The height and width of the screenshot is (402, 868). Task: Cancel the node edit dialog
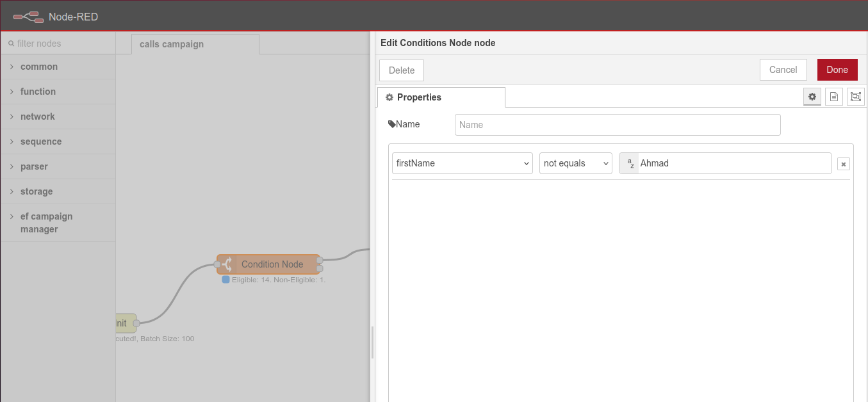(783, 70)
